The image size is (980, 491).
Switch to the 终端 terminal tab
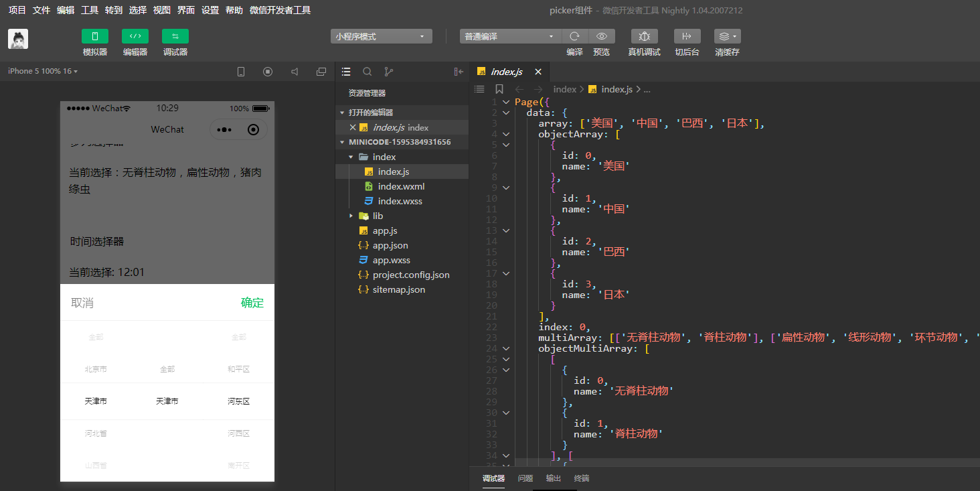pyautogui.click(x=582, y=478)
